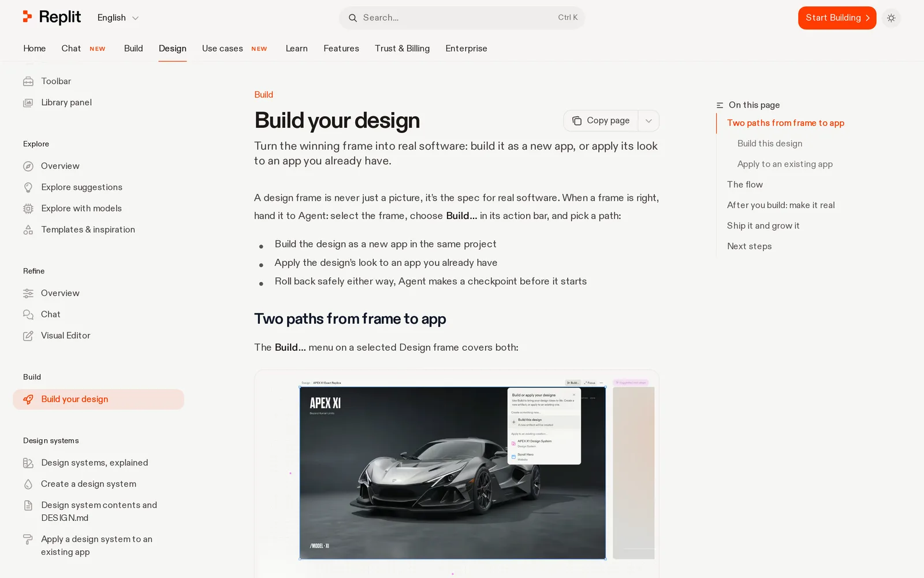The height and width of the screenshot is (578, 924).
Task: Click the Refine Overview sliders icon
Action: point(28,294)
